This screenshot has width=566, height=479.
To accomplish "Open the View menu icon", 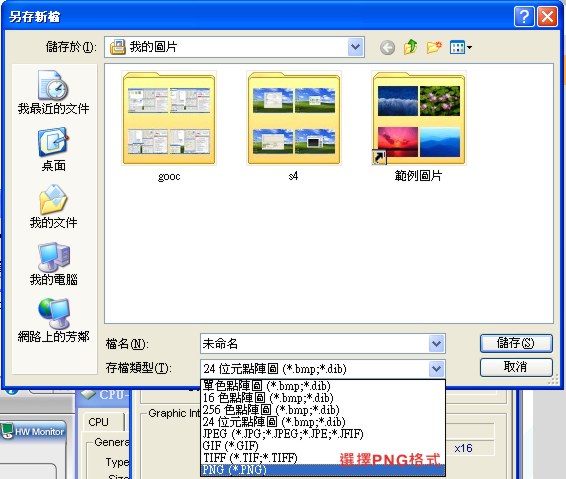I will click(x=461, y=47).
